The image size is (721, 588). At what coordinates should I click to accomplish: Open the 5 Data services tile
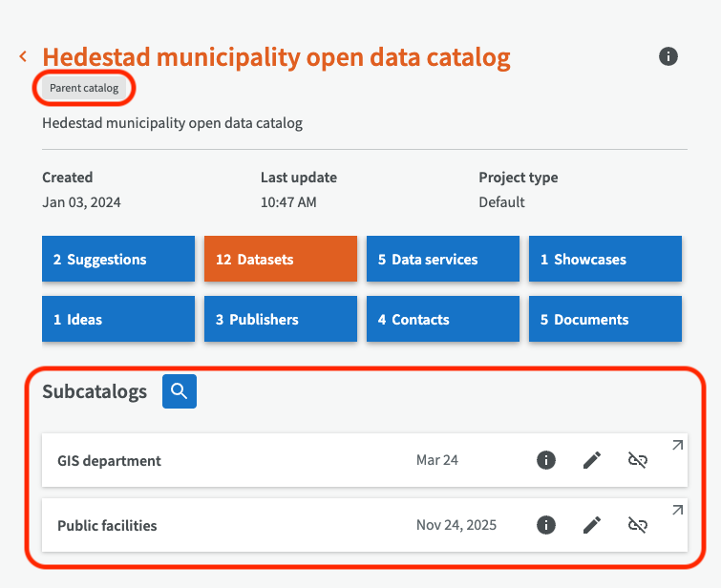(x=443, y=260)
